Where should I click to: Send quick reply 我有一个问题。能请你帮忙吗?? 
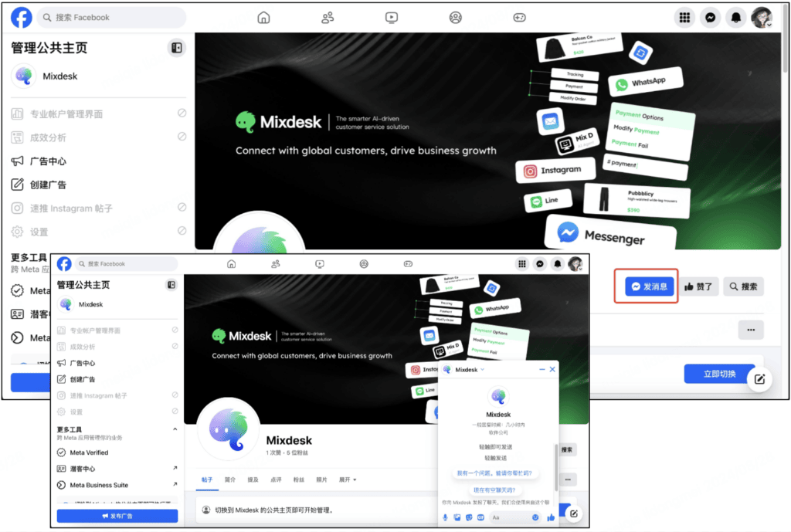(494, 473)
